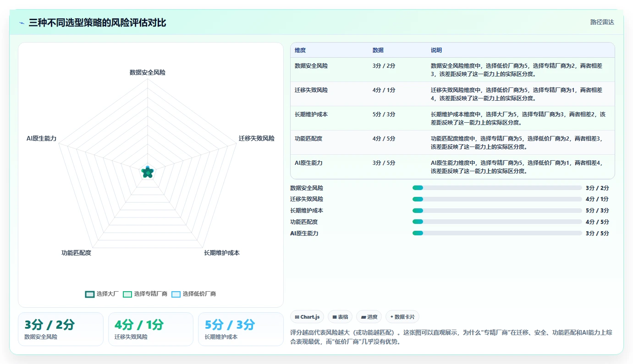Click the 功能匹配度 row description text
The image size is (633, 364).
517,142
